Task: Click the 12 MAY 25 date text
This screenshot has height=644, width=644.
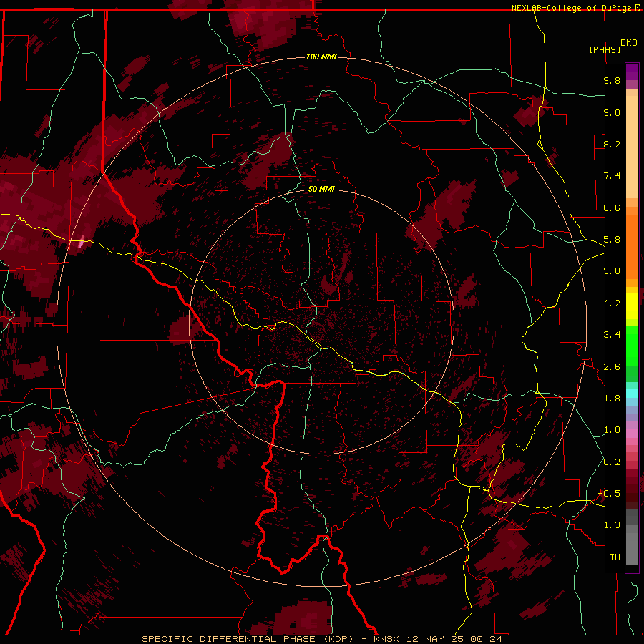Action: (435, 639)
